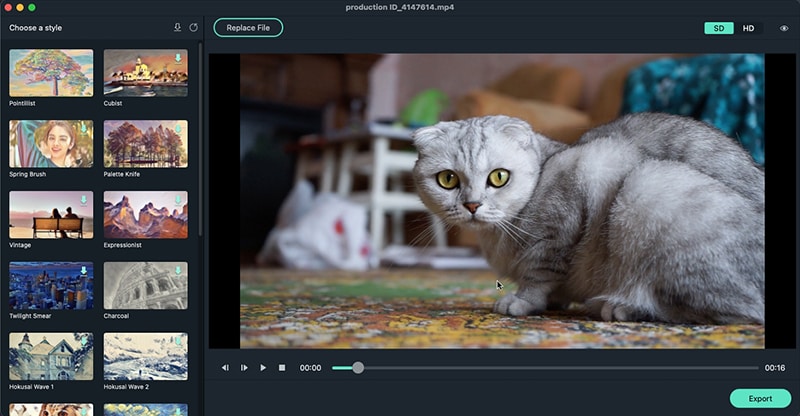Select the Cubist style thumbnail

[x=145, y=72]
